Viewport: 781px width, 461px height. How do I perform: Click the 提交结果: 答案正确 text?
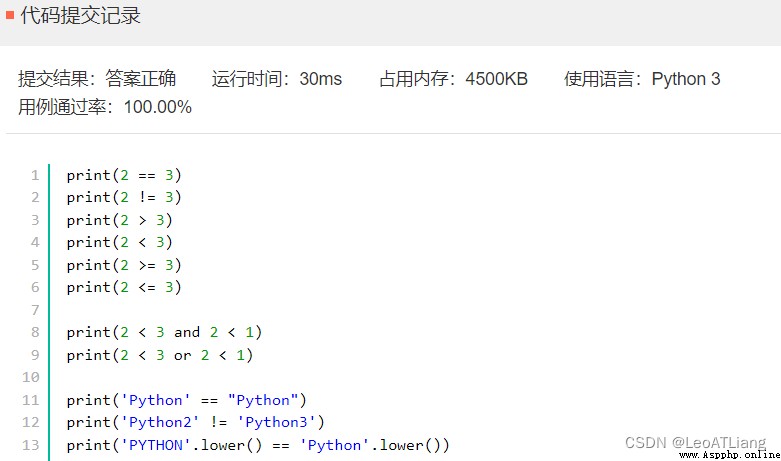click(97, 79)
